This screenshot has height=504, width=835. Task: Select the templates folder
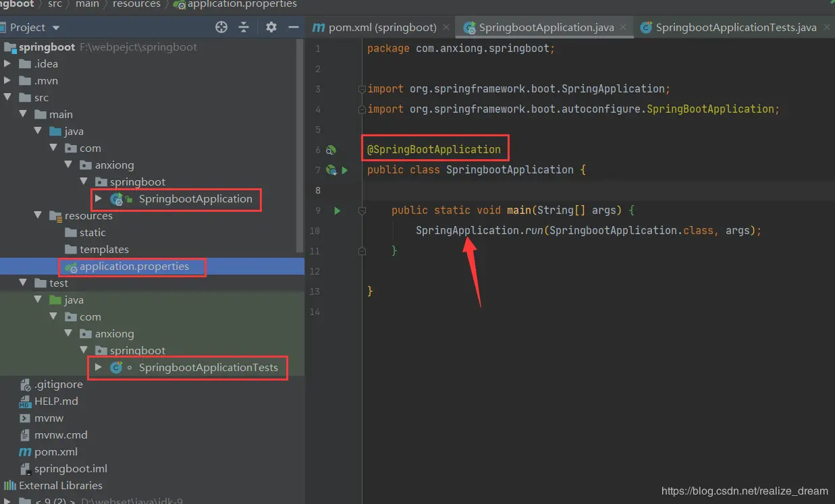point(104,250)
